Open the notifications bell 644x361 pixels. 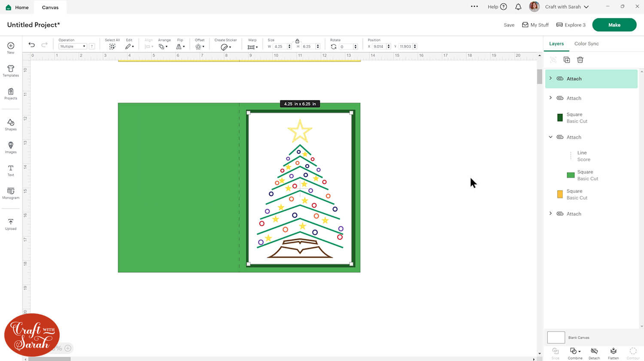click(518, 7)
